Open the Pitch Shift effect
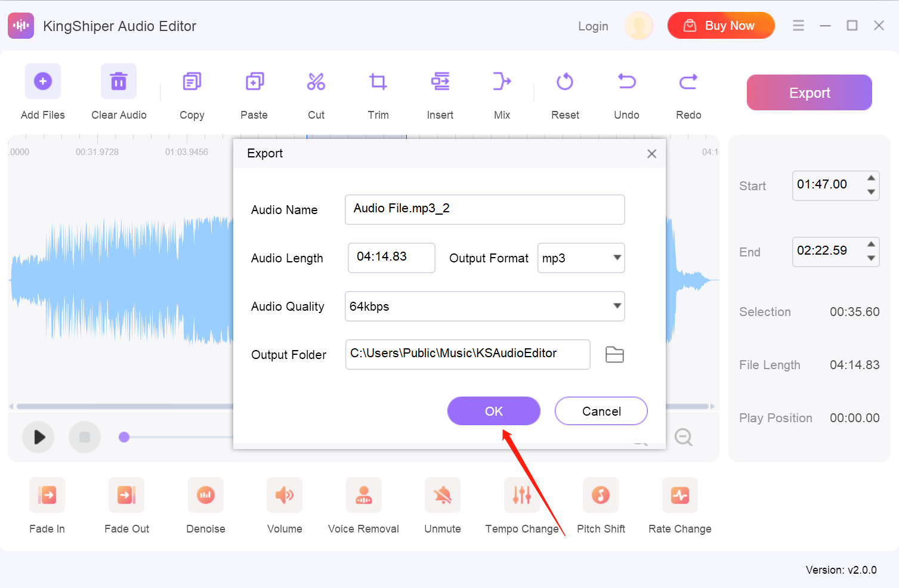The image size is (899, 588). (x=601, y=495)
